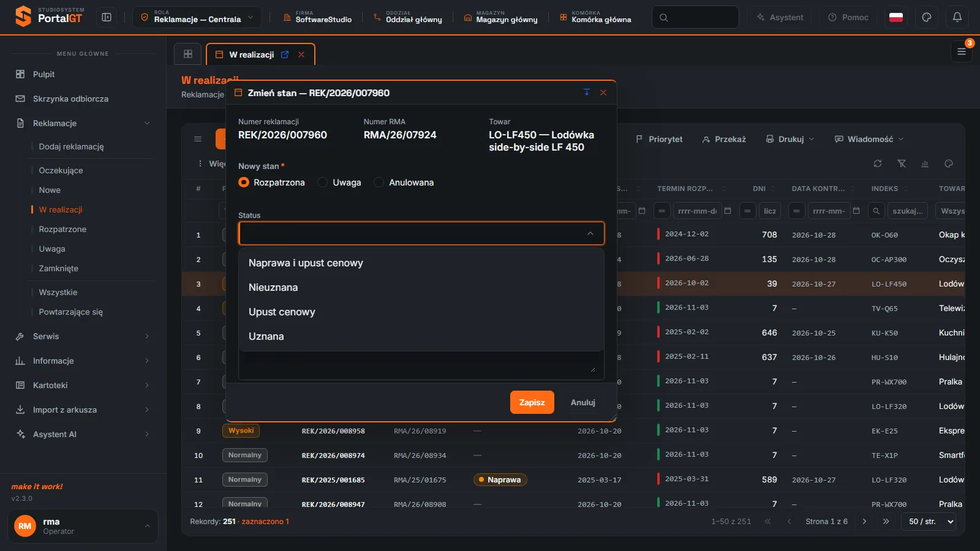Screen dimensions: 980x551
Task: Click the PortalGT logo
Action: pyautogui.click(x=50, y=17)
